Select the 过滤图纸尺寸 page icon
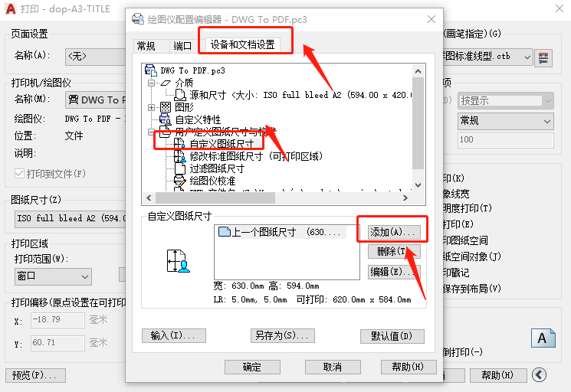571x392 pixels. coord(180,168)
